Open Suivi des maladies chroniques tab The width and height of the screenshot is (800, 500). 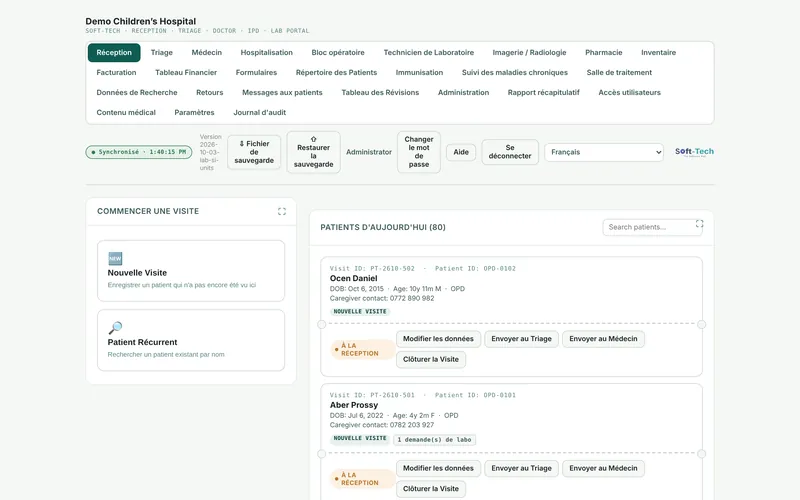point(515,72)
